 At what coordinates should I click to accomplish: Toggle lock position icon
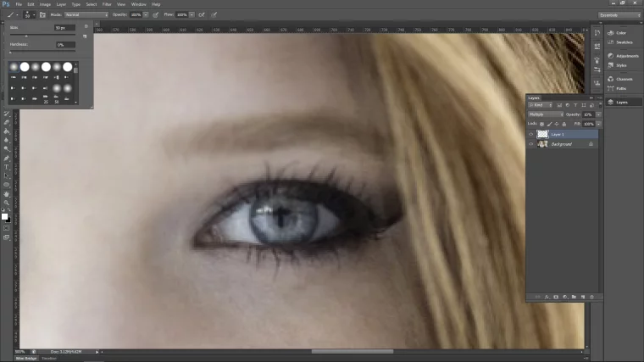click(557, 124)
